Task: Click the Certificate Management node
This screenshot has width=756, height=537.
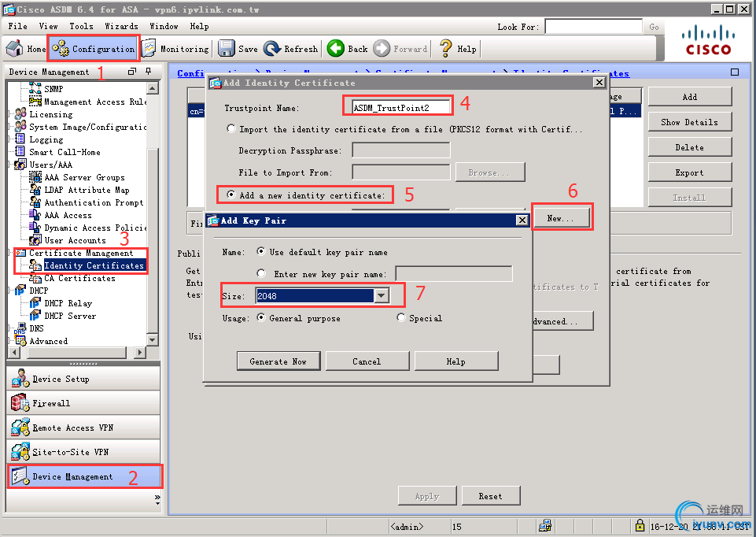Action: tap(80, 253)
